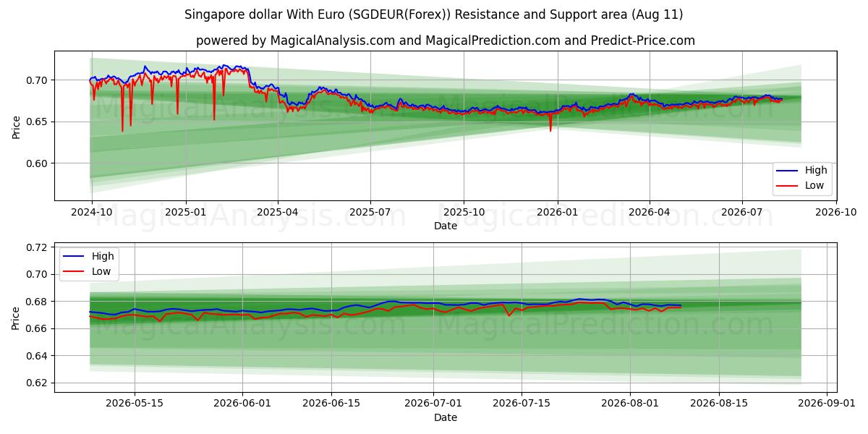Click the 0.66 price tick in lower chart

[x=38, y=329]
